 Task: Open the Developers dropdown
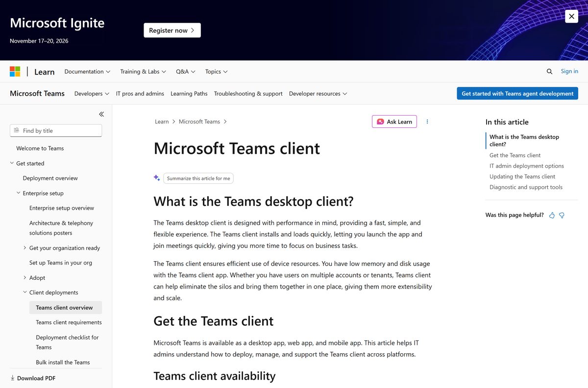[x=92, y=94]
